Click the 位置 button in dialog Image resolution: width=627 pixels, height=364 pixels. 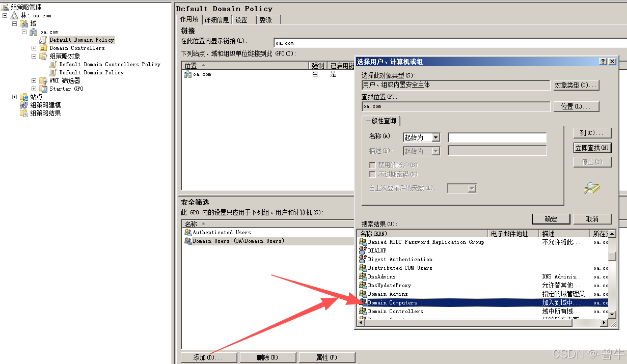[x=576, y=106]
